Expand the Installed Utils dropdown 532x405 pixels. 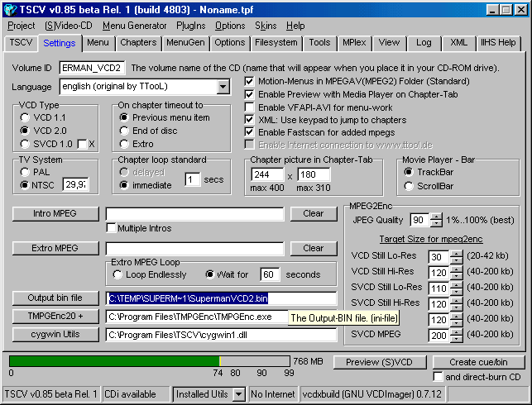(238, 394)
